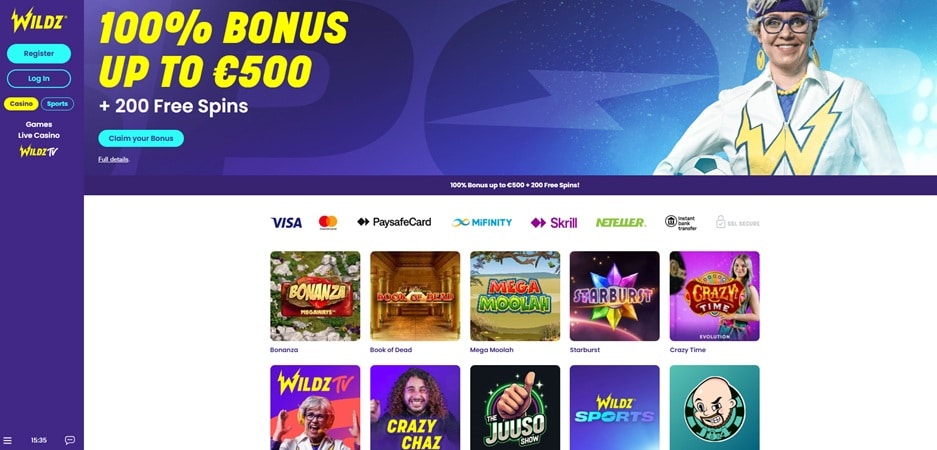Click the PaysafeCard payment logo
The width and height of the screenshot is (937, 450).
[394, 222]
